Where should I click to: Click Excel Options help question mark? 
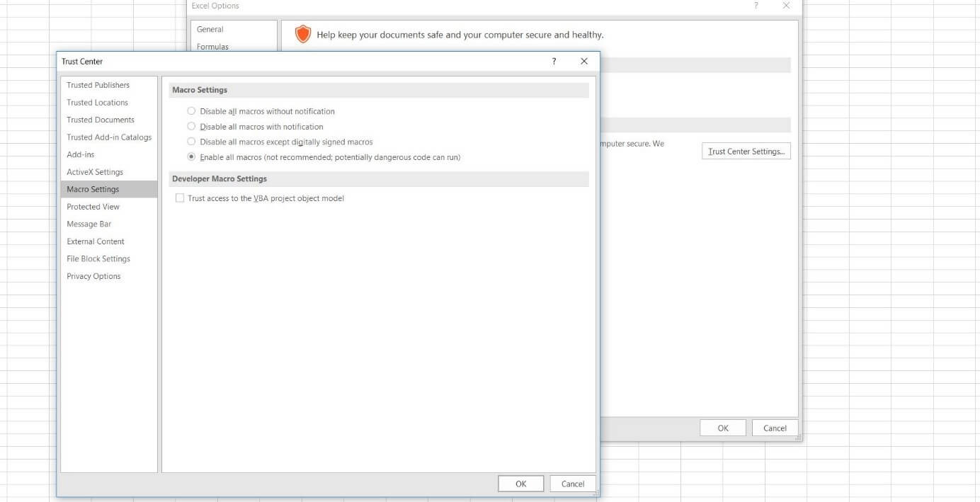pos(756,6)
